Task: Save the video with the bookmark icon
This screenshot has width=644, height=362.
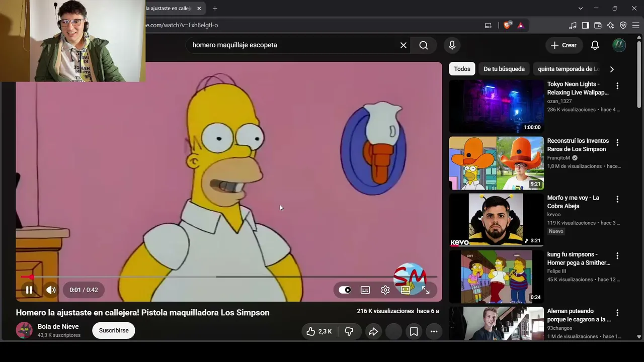Action: click(414, 331)
